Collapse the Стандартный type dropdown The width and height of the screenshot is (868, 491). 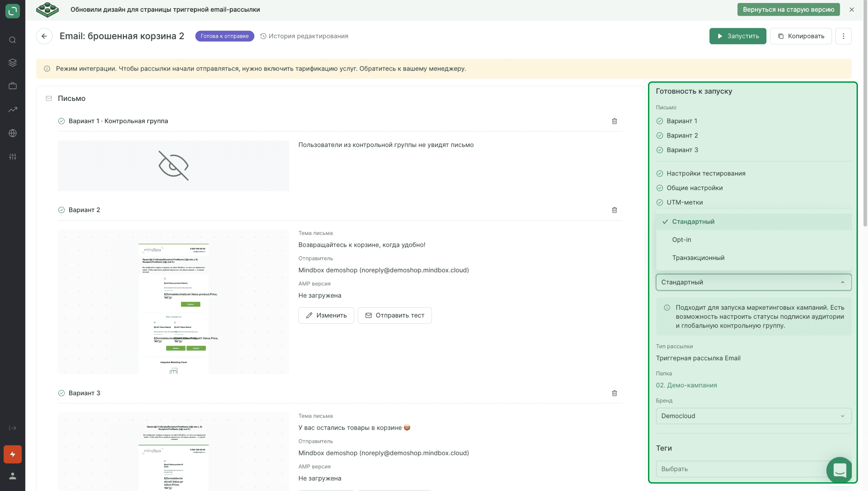pyautogui.click(x=754, y=282)
